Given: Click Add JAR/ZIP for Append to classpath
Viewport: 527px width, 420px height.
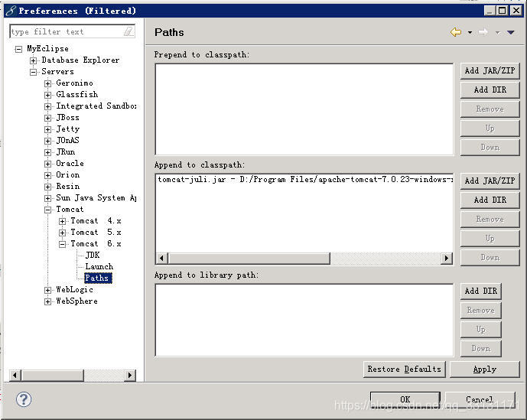Looking at the screenshot, I should pos(490,181).
